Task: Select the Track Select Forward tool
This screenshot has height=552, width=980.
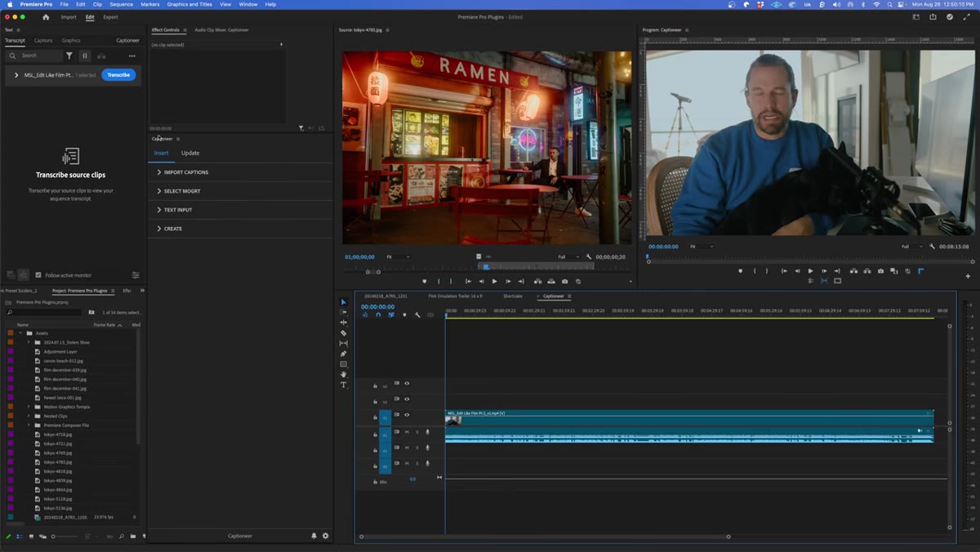Action: coord(343,312)
